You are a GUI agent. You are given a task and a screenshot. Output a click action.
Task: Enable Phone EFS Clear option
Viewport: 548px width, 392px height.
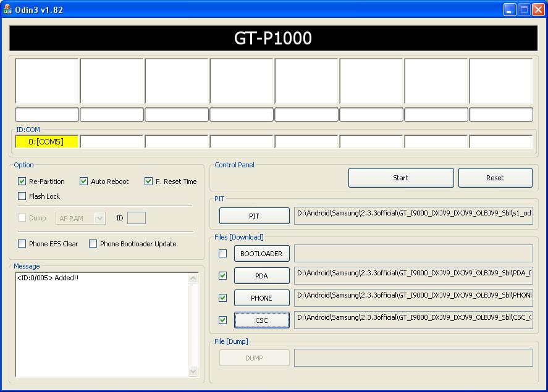pyautogui.click(x=22, y=244)
